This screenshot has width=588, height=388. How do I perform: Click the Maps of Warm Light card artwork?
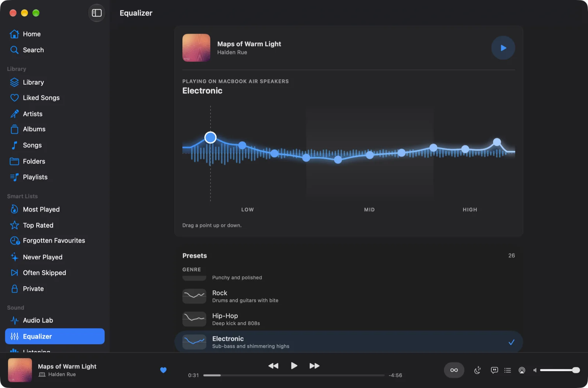tap(196, 48)
